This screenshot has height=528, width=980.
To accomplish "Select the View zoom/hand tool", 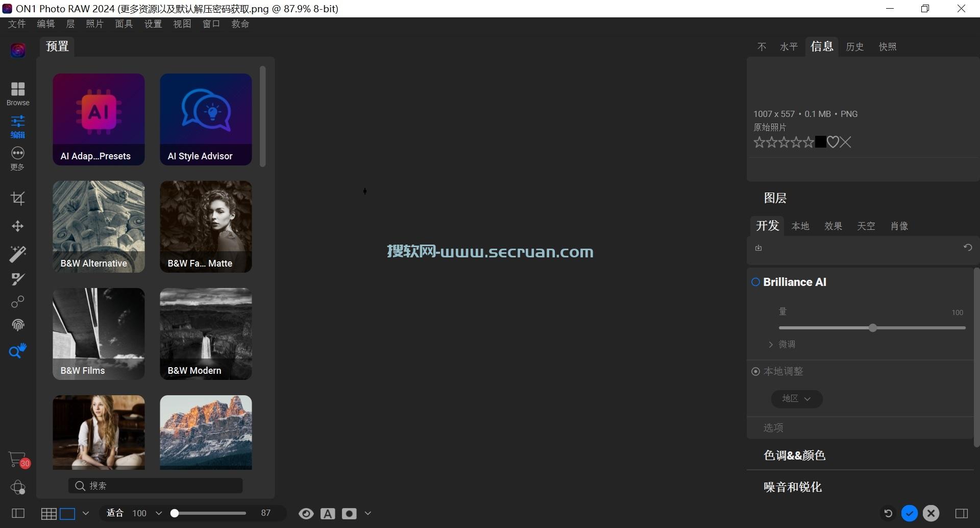I will coord(18,351).
